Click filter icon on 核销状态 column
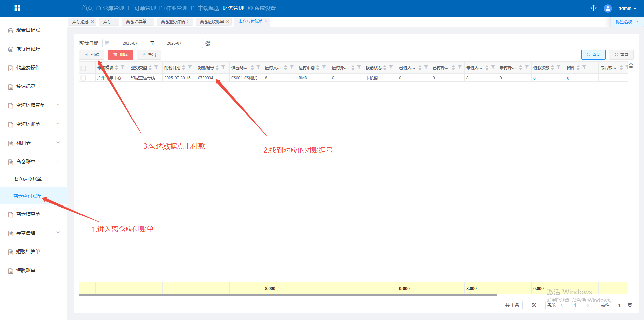The image size is (644, 320). pos(391,67)
